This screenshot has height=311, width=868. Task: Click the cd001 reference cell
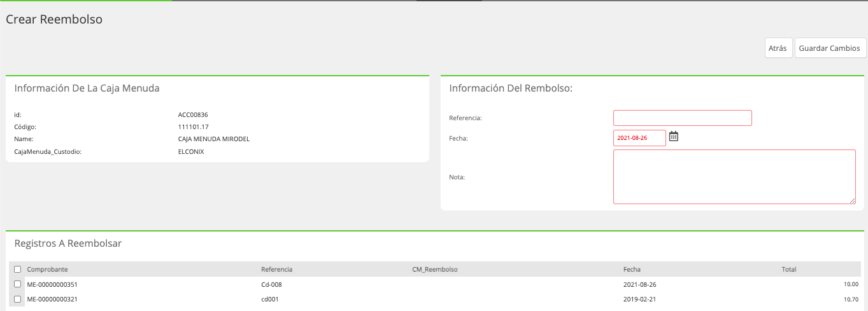(x=270, y=299)
